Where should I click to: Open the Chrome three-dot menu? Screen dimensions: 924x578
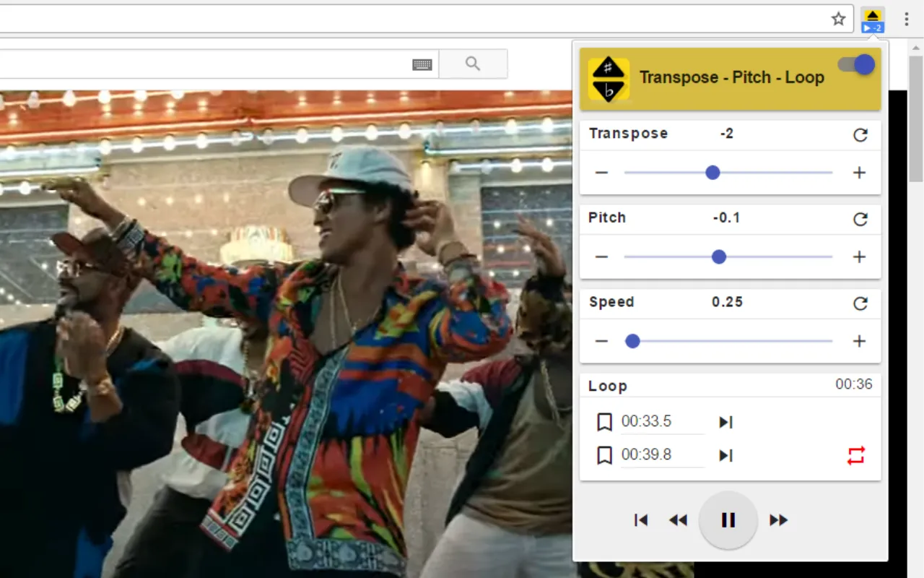906,19
